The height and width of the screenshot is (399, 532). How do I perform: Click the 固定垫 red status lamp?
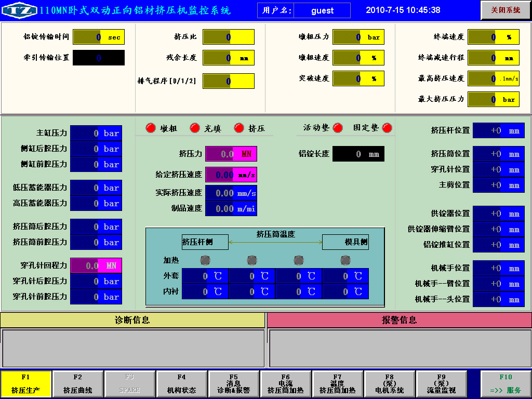click(387, 128)
